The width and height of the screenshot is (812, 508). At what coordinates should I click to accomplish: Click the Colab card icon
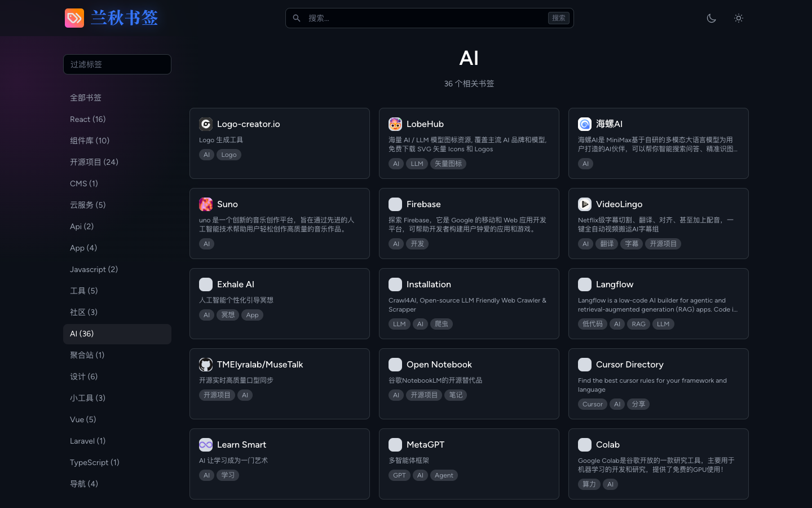pyautogui.click(x=585, y=445)
